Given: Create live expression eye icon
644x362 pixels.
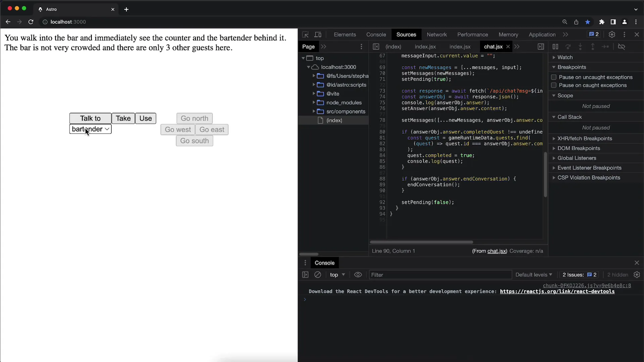Looking at the screenshot, I should point(358,275).
